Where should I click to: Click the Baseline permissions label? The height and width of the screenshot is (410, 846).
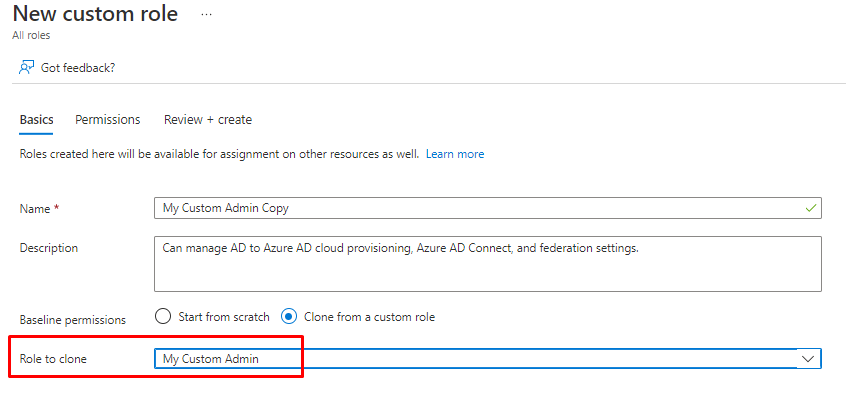point(73,320)
